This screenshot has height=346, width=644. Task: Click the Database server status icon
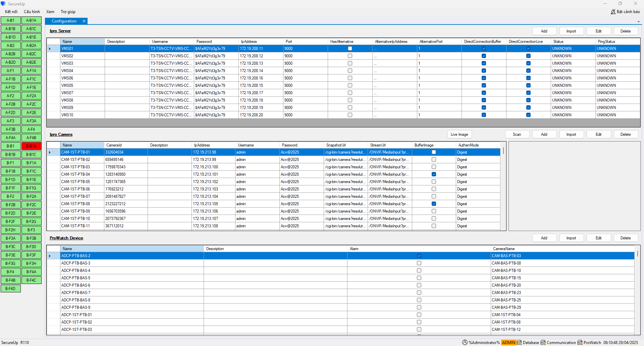pos(519,342)
